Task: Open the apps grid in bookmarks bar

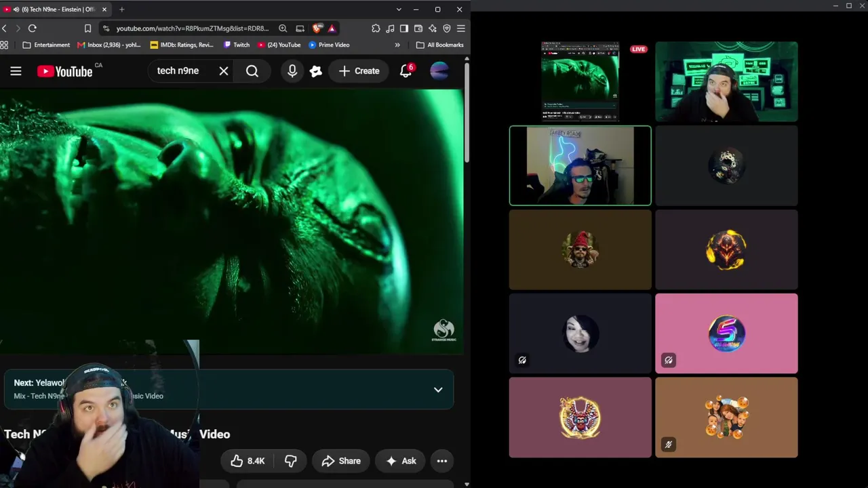Action: 4,45
